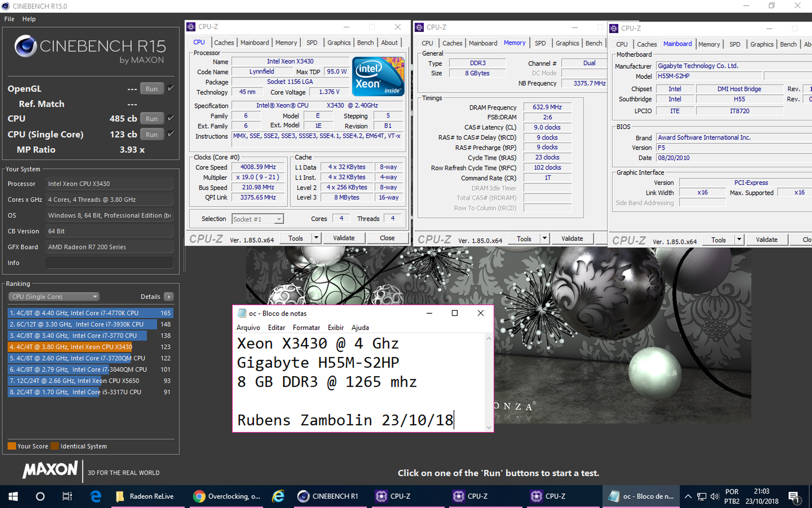Toggle OpenGL test checkbox
The image size is (812, 508).
[171, 88]
